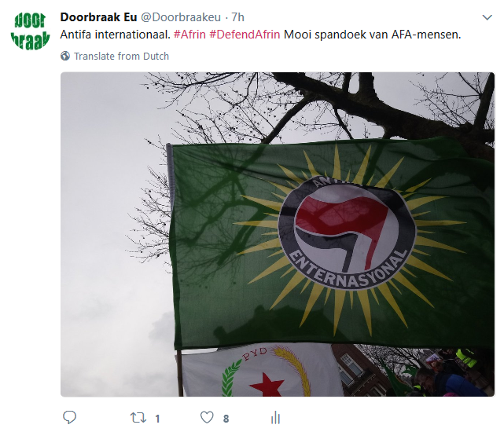The width and height of the screenshot is (504, 432).
Task: Click the reply speech bubble icon
Action: tap(69, 418)
